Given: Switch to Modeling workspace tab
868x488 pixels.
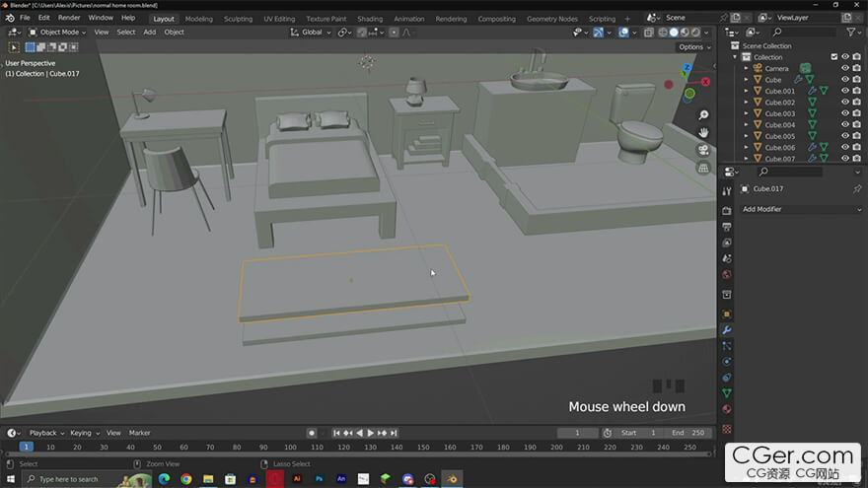Looking at the screenshot, I should pyautogui.click(x=198, y=19).
